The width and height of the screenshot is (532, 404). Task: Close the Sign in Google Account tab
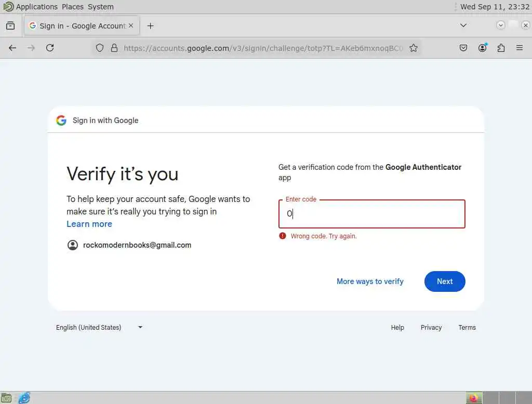coord(131,25)
